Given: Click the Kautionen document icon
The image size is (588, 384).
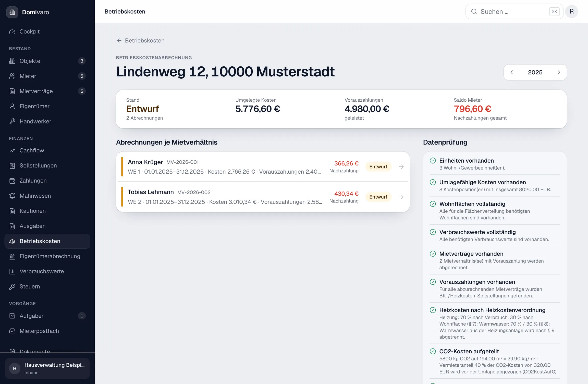Looking at the screenshot, I should tap(12, 211).
